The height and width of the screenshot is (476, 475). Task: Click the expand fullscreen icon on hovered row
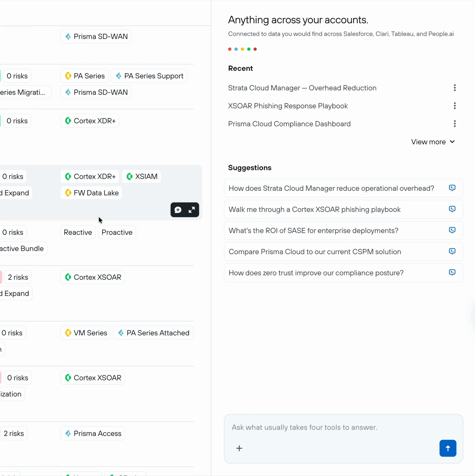click(x=192, y=210)
